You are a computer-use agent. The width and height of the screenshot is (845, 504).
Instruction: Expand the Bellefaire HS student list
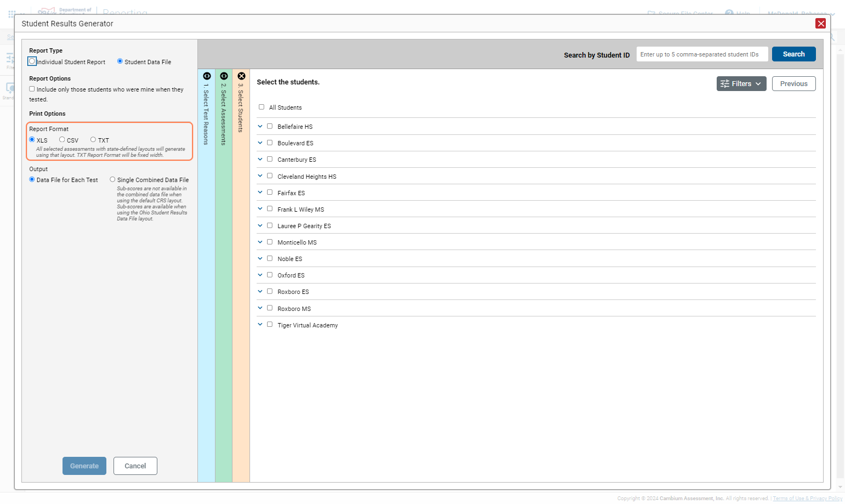pyautogui.click(x=260, y=126)
